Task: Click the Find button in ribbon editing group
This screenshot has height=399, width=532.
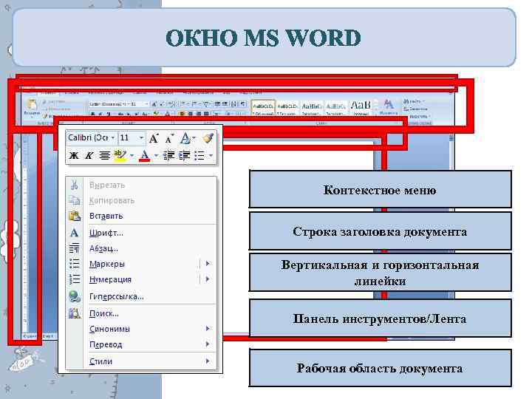Action: (x=413, y=101)
